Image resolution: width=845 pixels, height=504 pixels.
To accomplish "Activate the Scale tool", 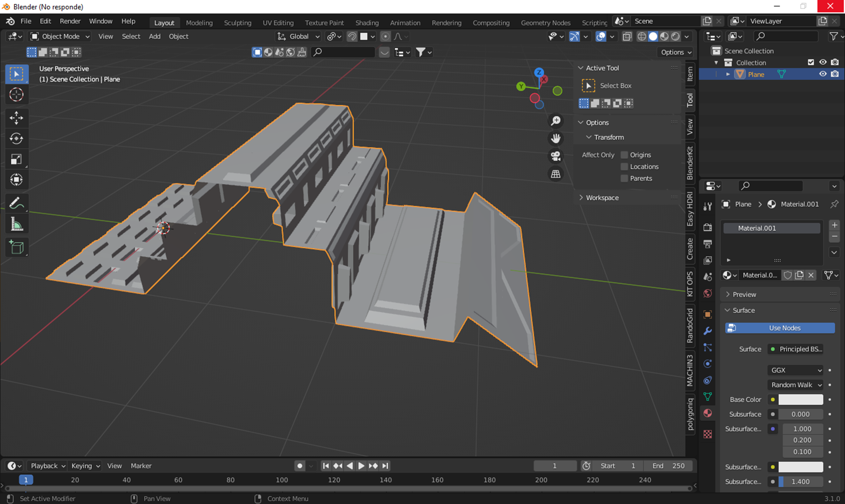I will point(16,159).
